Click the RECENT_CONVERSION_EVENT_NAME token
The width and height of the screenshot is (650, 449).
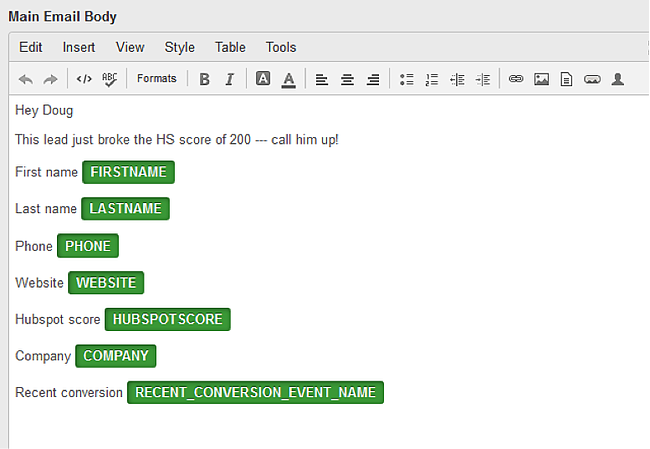click(x=255, y=393)
